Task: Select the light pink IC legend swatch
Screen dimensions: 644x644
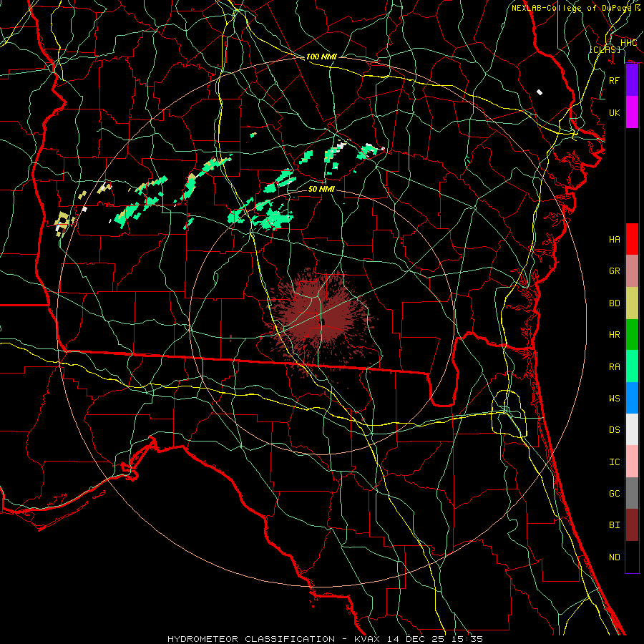Action: (x=632, y=462)
